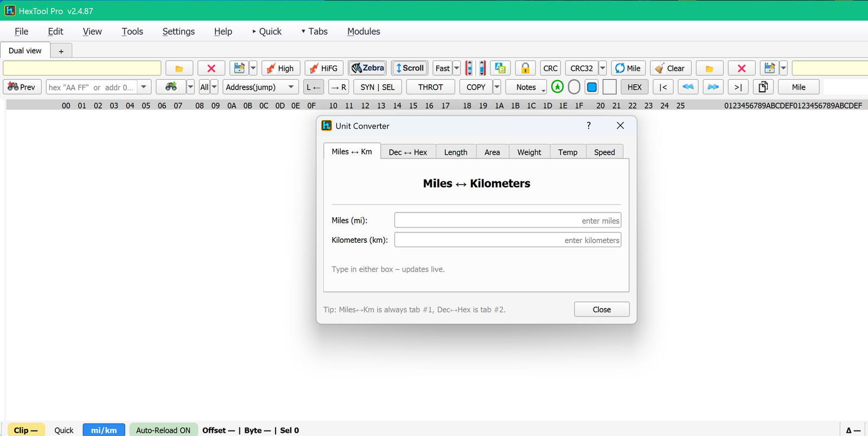This screenshot has height=436, width=868.
Task: Save the right pane file with floppy icon
Action: (769, 68)
